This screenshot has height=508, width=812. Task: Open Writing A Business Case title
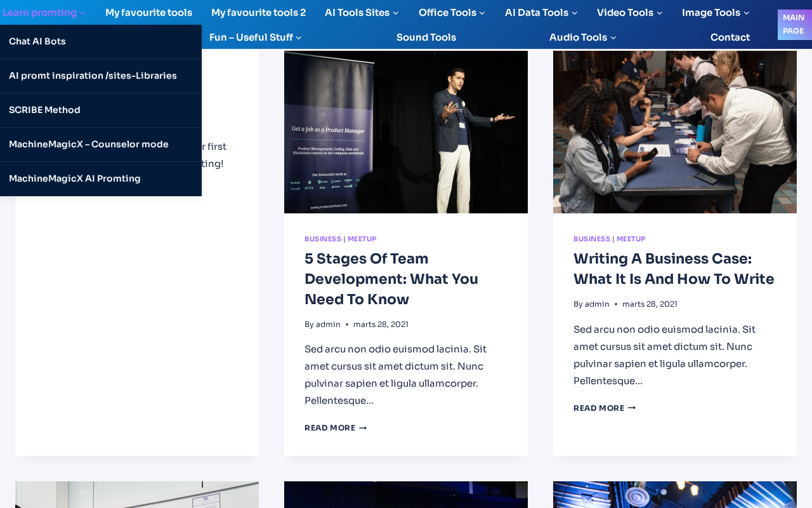pos(674,269)
